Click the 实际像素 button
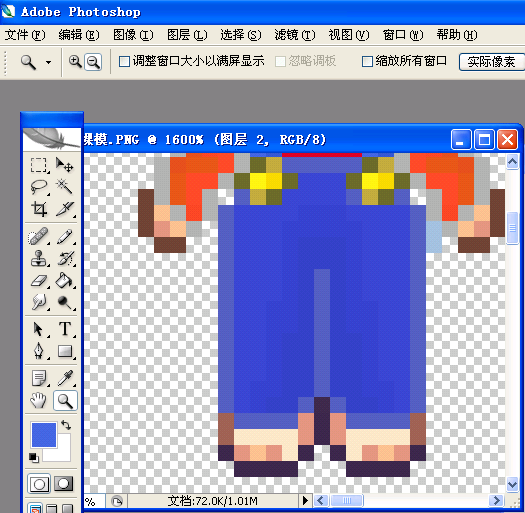The width and height of the screenshot is (525, 513). 492,62
